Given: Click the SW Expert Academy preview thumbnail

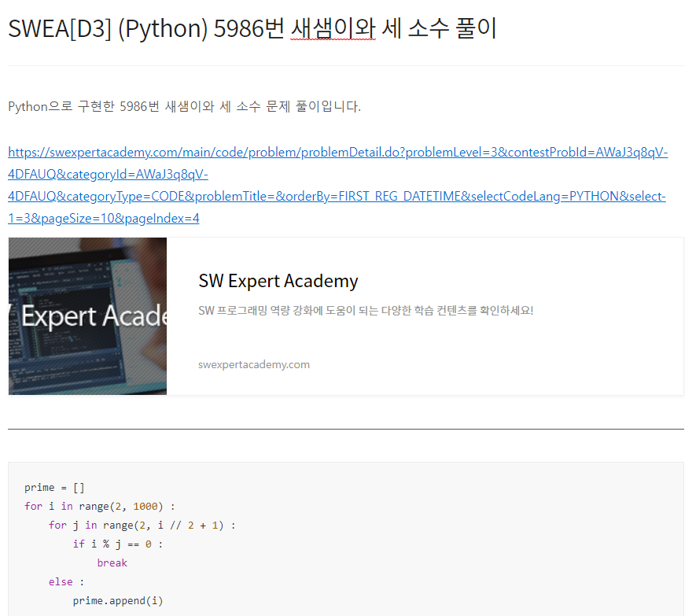Looking at the screenshot, I should pos(87,316).
